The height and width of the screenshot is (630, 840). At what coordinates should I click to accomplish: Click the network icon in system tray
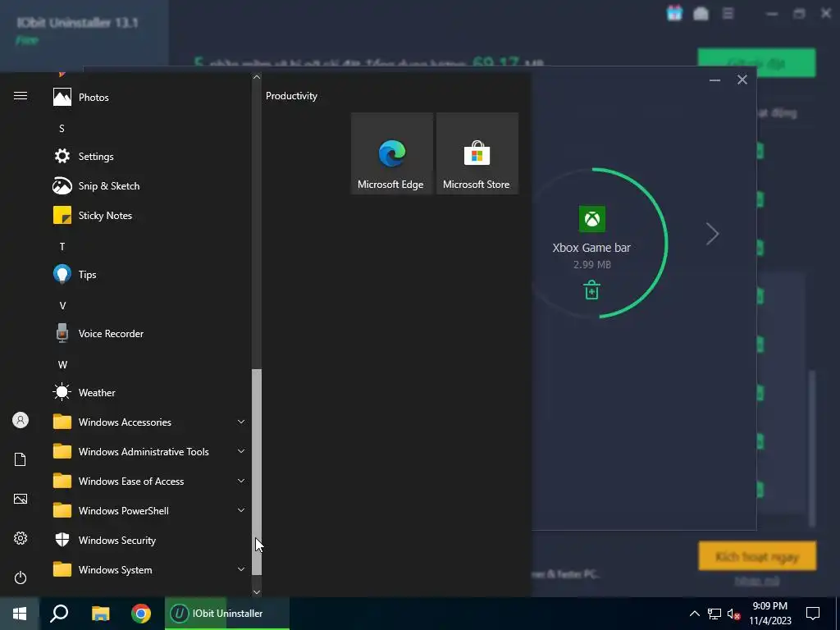[714, 614]
